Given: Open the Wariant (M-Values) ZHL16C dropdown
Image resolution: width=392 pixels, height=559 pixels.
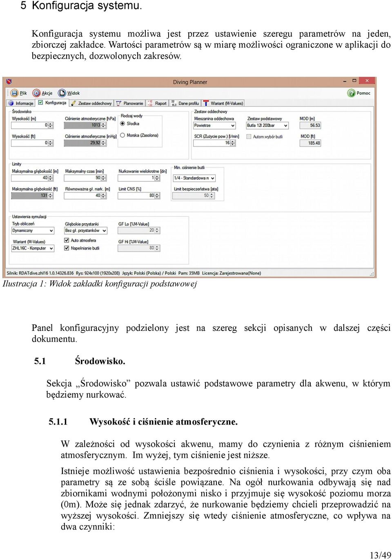Looking at the screenshot, I should coord(33,248).
